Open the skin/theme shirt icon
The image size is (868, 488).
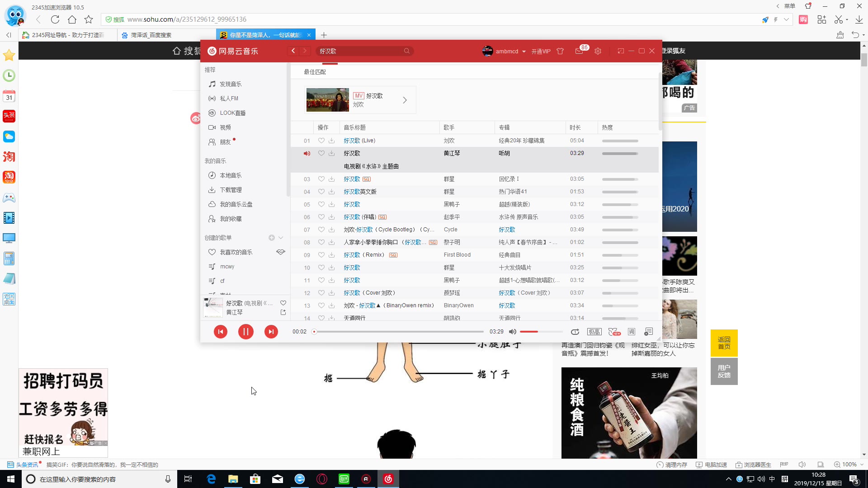click(560, 51)
